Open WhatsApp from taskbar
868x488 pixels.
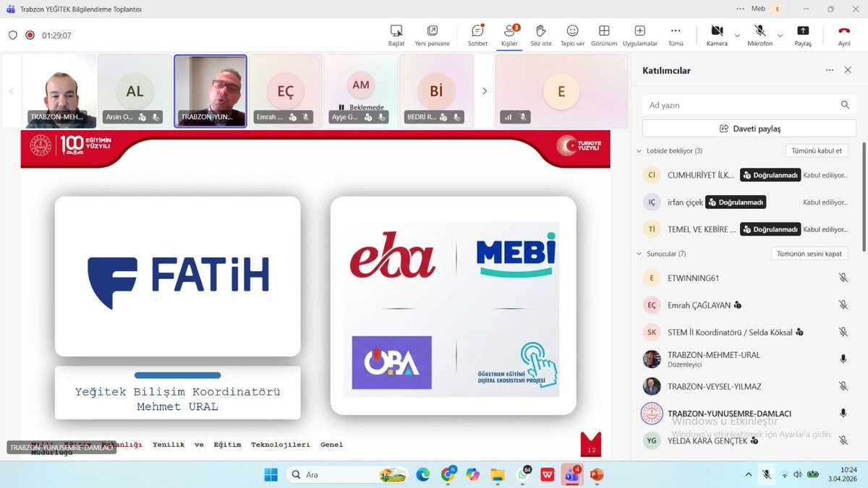click(523, 475)
